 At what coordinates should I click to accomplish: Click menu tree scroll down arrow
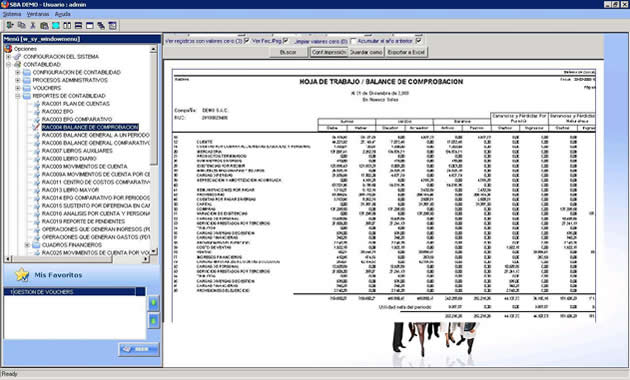153,251
